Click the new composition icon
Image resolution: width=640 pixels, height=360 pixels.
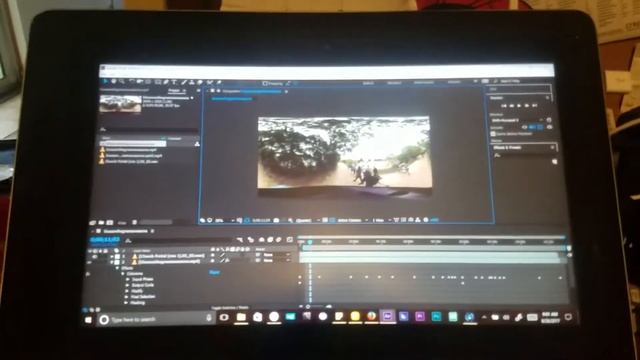(x=110, y=222)
